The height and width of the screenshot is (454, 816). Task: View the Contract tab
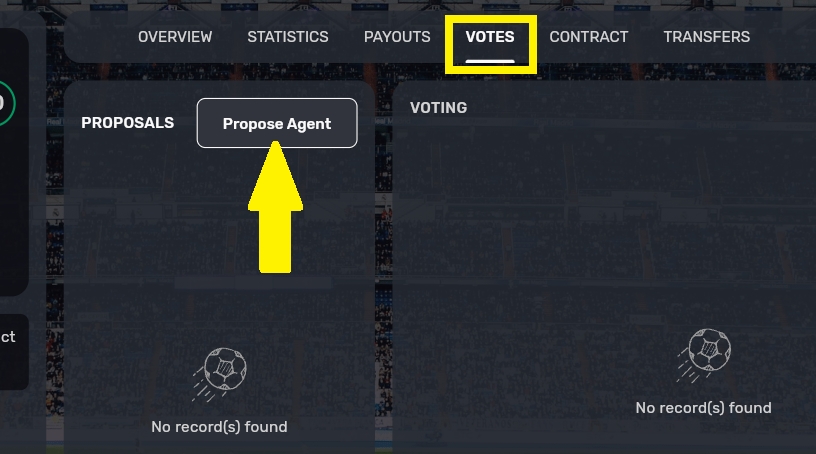pos(589,37)
